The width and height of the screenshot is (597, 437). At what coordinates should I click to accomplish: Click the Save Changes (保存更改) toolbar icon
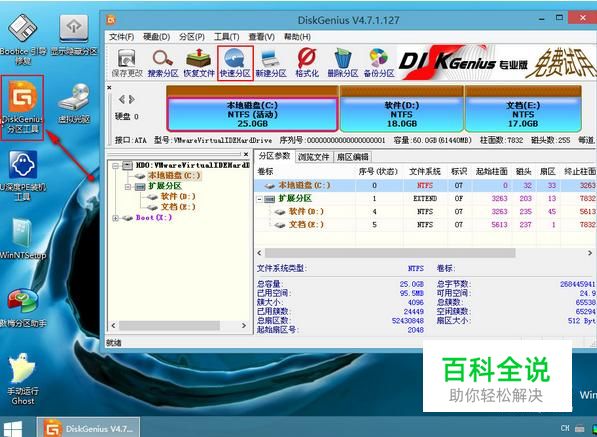[x=127, y=64]
